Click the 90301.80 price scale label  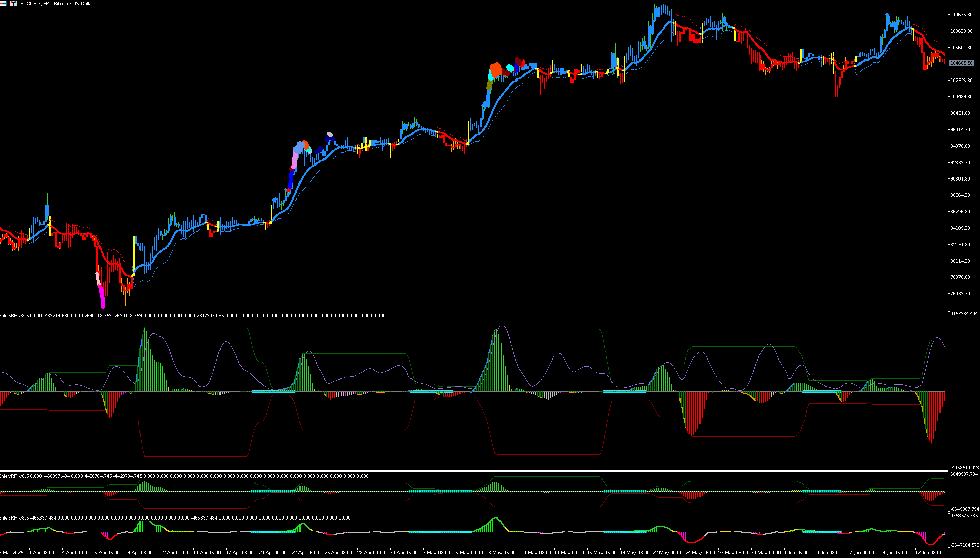[961, 179]
